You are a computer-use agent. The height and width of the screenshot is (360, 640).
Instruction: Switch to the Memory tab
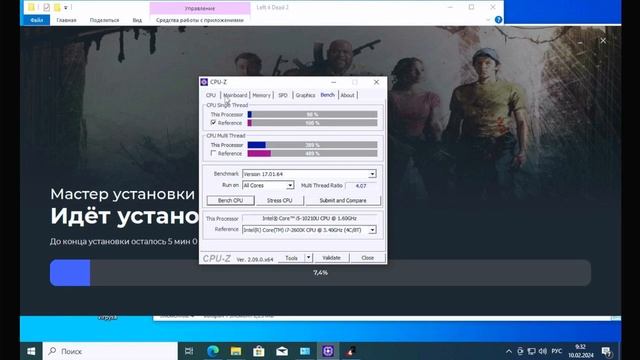point(261,95)
